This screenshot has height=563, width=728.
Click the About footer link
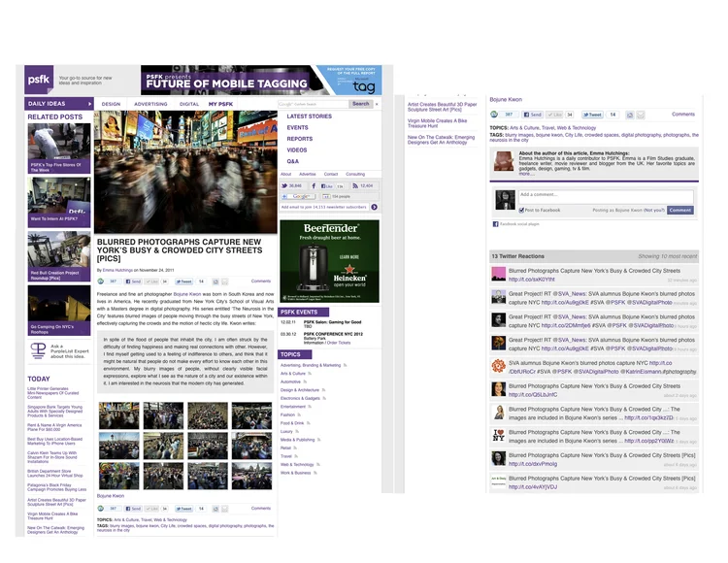(286, 175)
